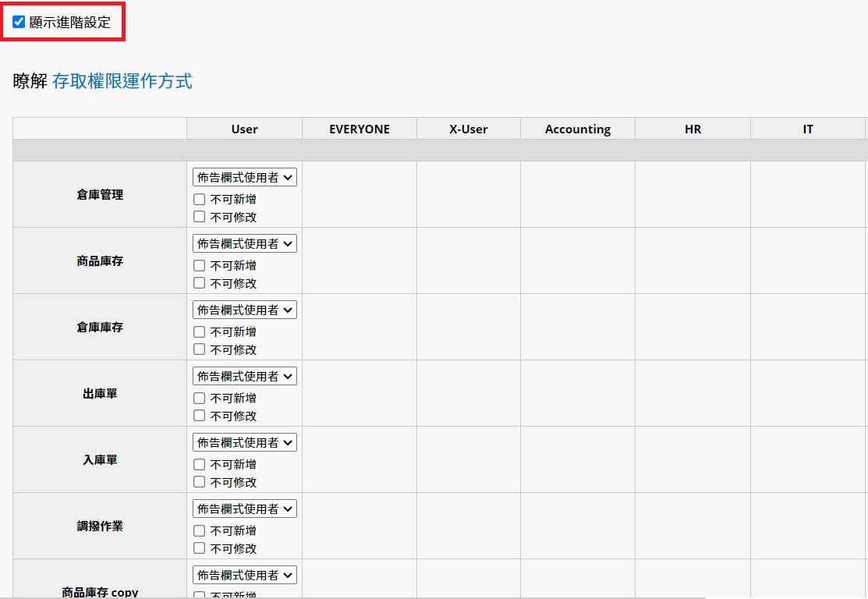This screenshot has width=868, height=599.
Task: Open 倉庫管理 access rights dropdown
Action: click(x=245, y=178)
